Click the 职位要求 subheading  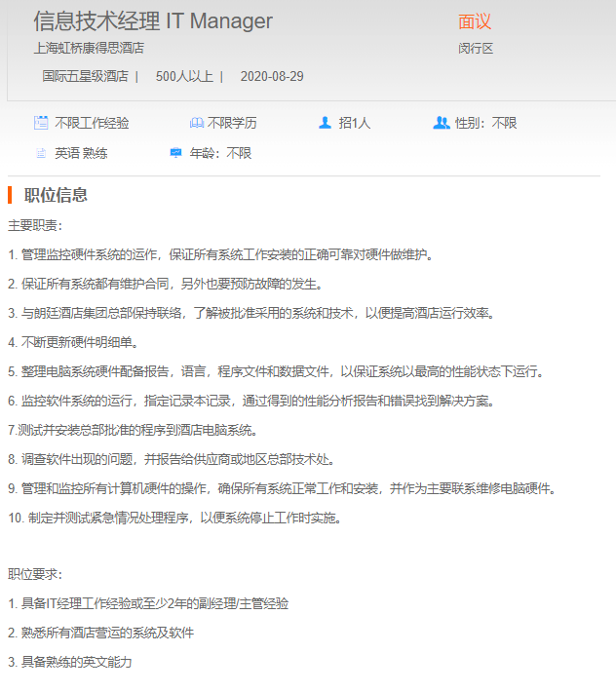click(35, 574)
